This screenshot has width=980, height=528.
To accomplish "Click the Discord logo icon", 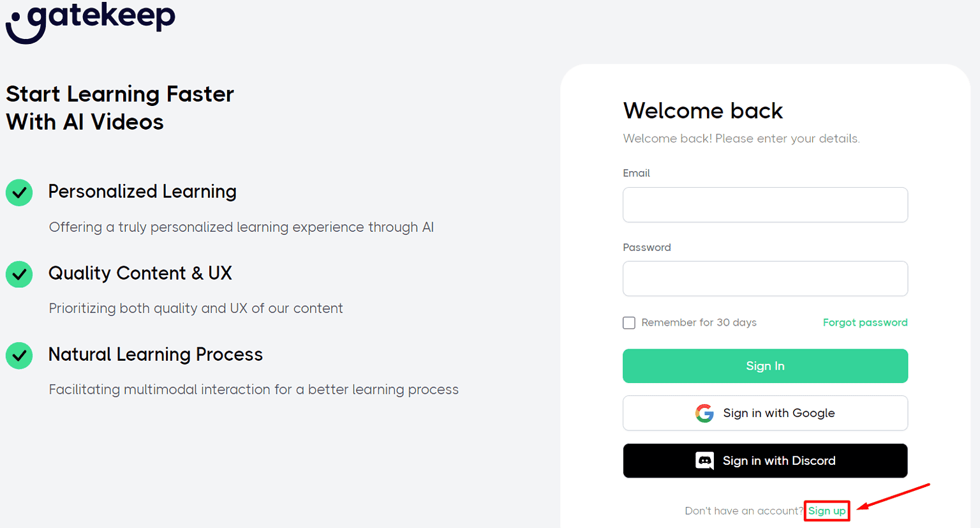I will coord(704,460).
